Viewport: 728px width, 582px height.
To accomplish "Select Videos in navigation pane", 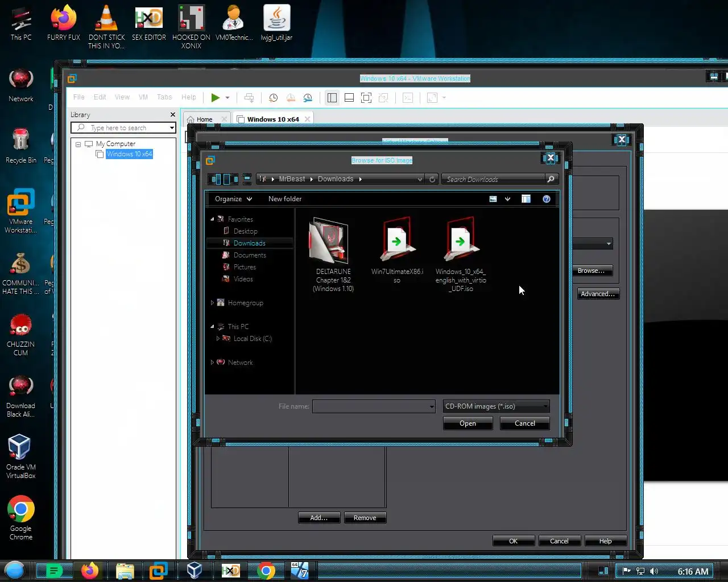I will (x=243, y=279).
